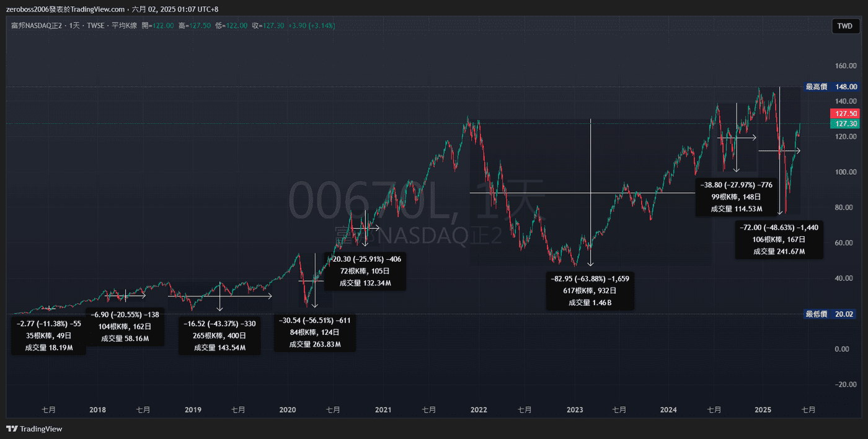Click the -63.88% drawdown measurement box
This screenshot has height=439, width=868.
click(590, 291)
